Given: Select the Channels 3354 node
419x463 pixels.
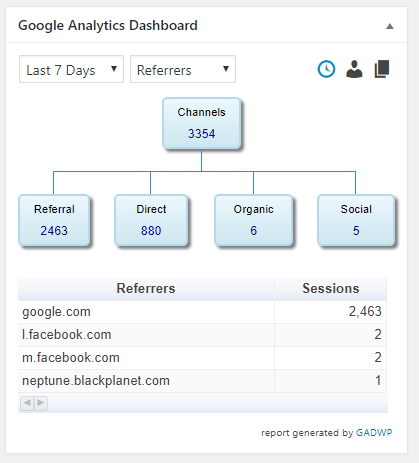Looking at the screenshot, I should tap(201, 123).
